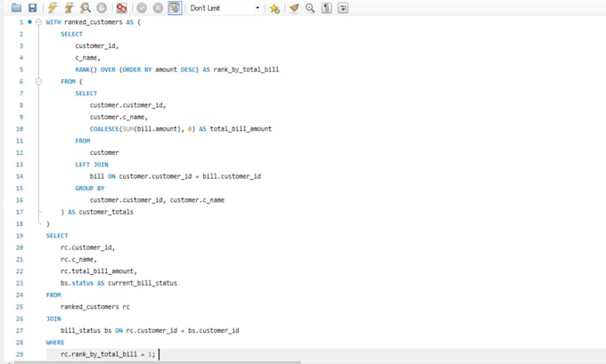The image size is (606, 364).
Task: Click 'bill.customer_id' on line 14
Action: tap(232, 176)
